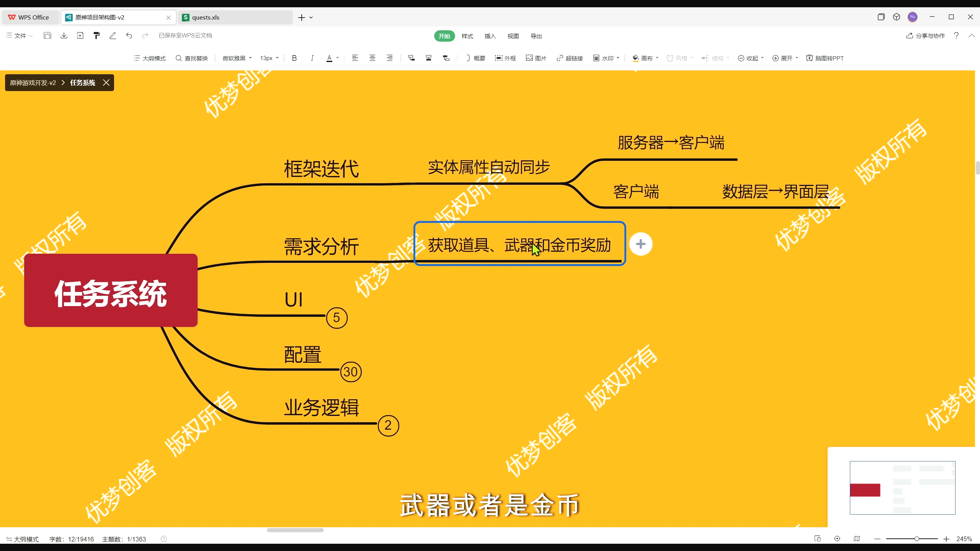Click 分享与协作 share button
This screenshot has height=551, width=980.
(x=925, y=36)
